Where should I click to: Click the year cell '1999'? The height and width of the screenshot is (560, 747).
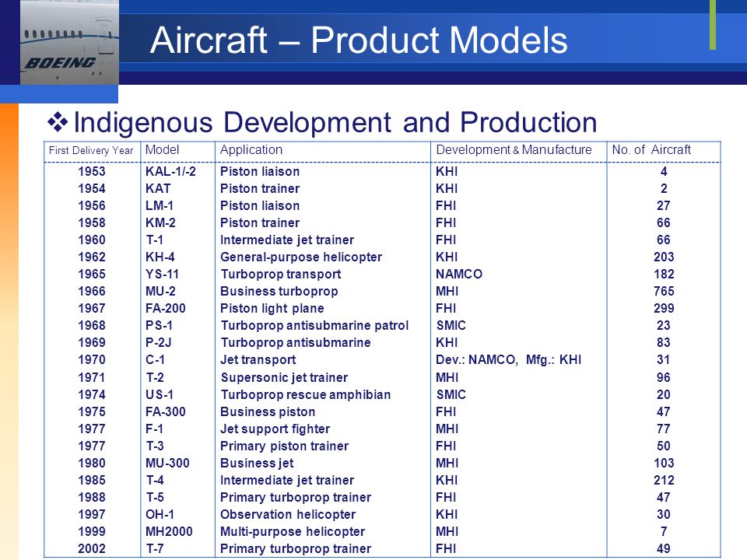pyautogui.click(x=92, y=532)
